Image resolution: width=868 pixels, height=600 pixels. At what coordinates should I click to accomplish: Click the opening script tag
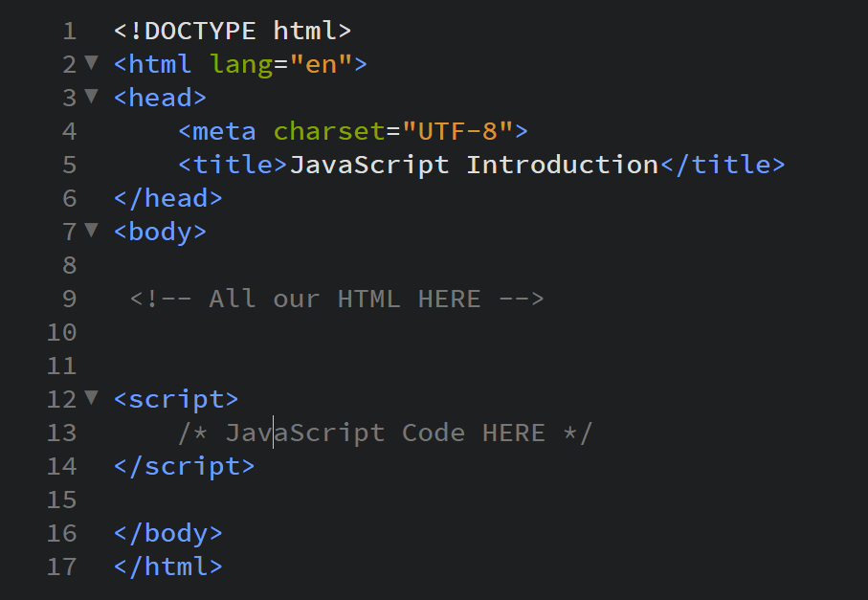point(175,399)
